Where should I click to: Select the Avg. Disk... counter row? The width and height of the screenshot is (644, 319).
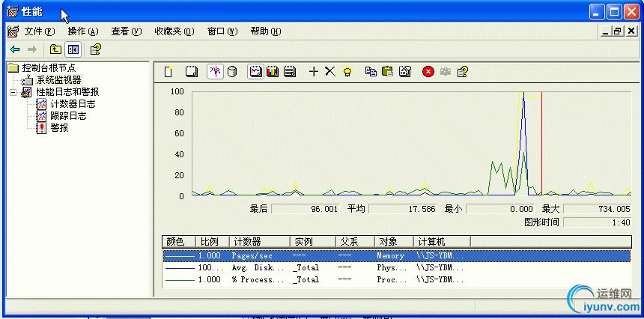tap(397, 267)
